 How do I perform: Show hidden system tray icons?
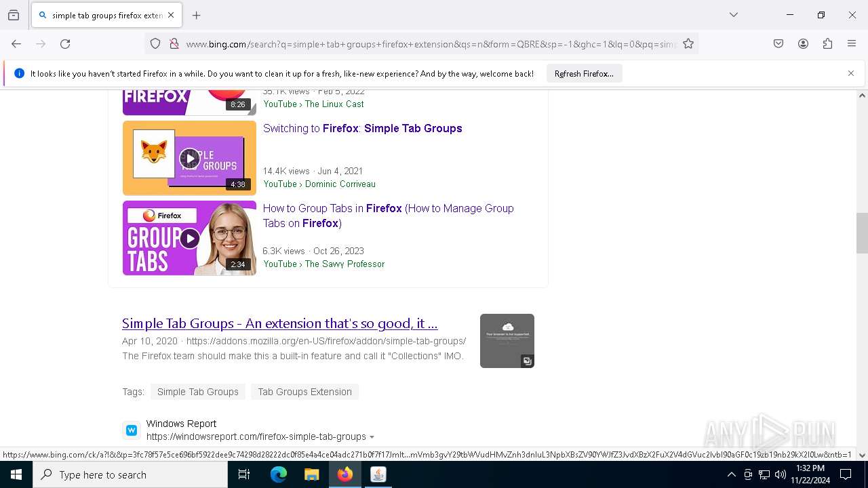pos(731,474)
